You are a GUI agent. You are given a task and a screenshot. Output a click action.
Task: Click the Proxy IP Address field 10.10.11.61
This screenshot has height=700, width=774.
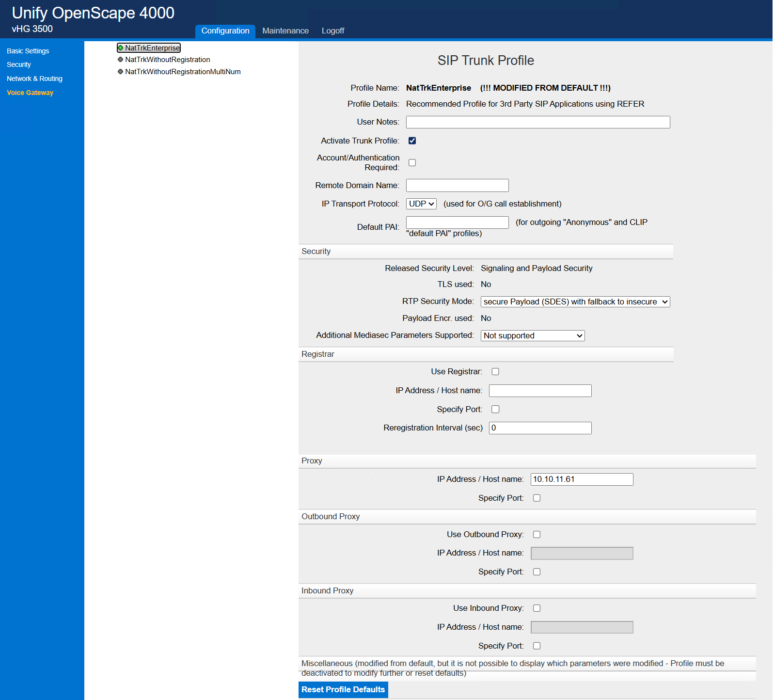click(582, 479)
